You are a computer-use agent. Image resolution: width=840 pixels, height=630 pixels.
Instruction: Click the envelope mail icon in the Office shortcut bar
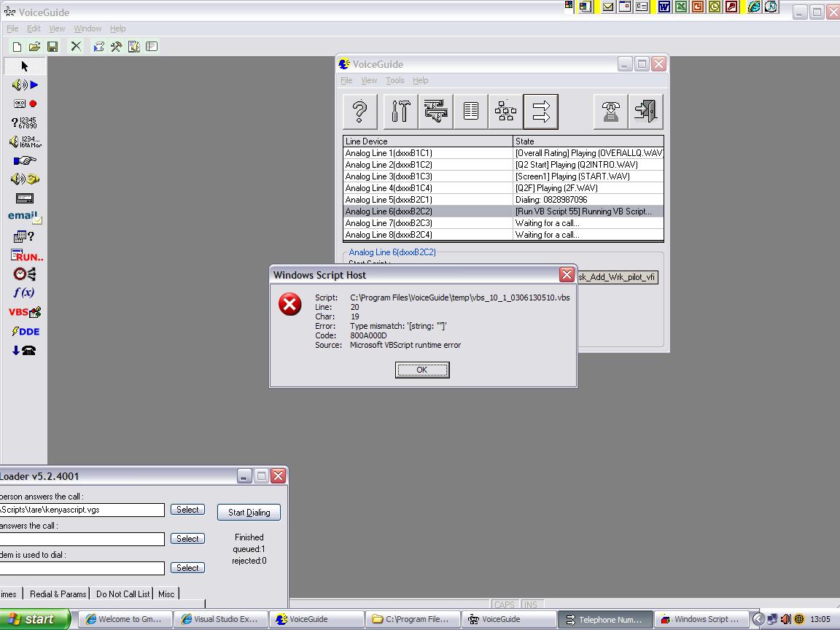608,7
